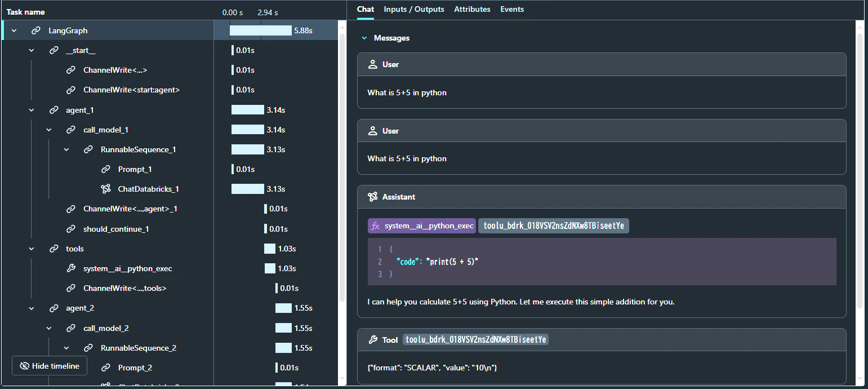Image resolution: width=868 pixels, height=389 pixels.
Task: Open the Inputs / Outputs tab
Action: tap(414, 10)
